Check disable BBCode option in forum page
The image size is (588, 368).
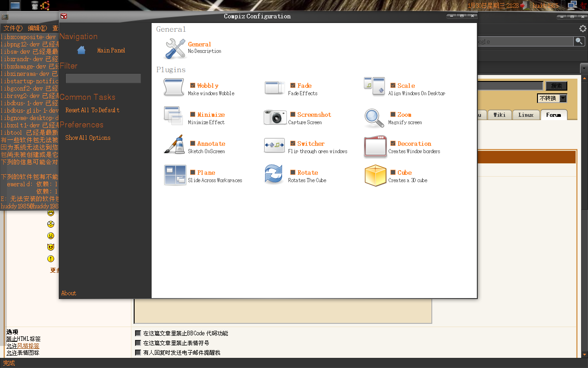[138, 333]
